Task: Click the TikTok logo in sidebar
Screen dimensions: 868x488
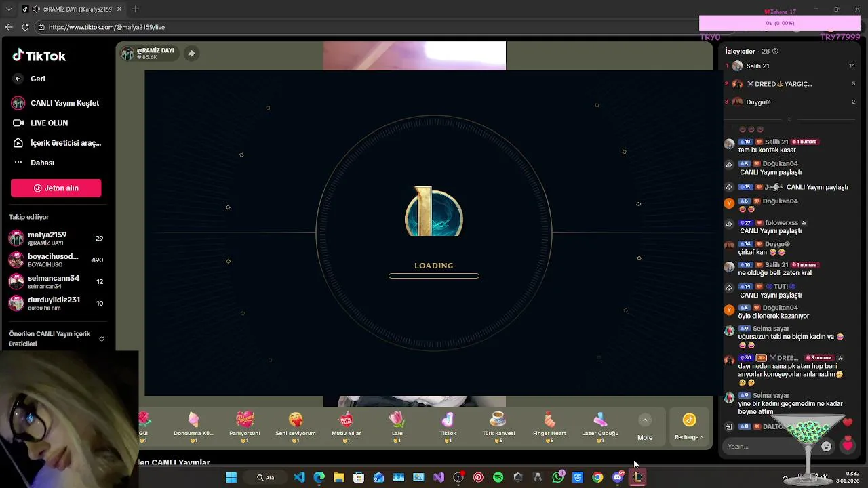Action: pos(39,56)
